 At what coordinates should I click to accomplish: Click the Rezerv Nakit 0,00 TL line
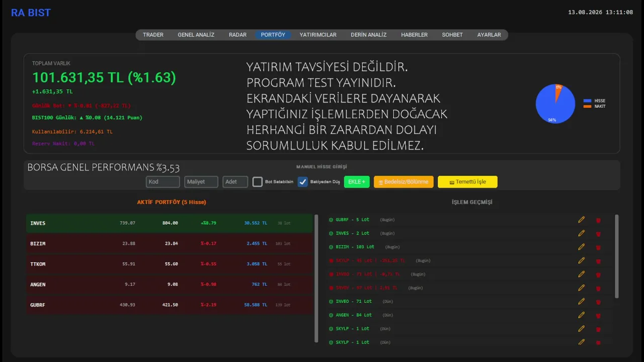click(63, 144)
